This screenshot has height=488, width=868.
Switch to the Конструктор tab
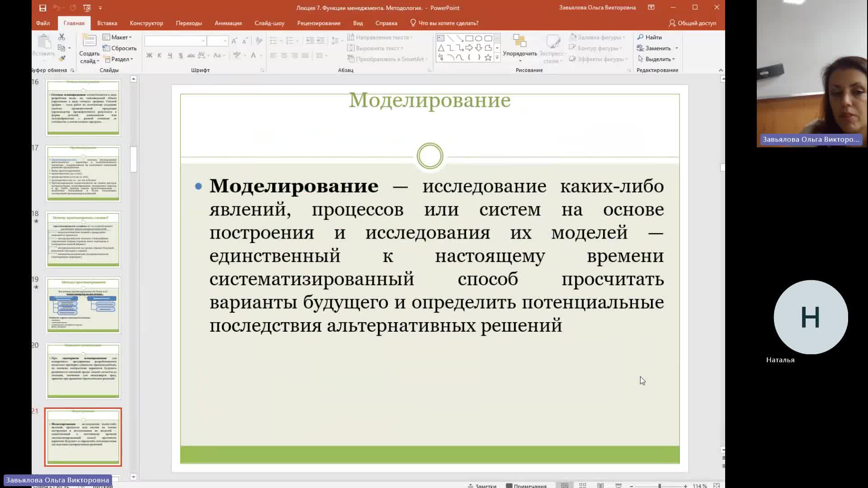(146, 23)
